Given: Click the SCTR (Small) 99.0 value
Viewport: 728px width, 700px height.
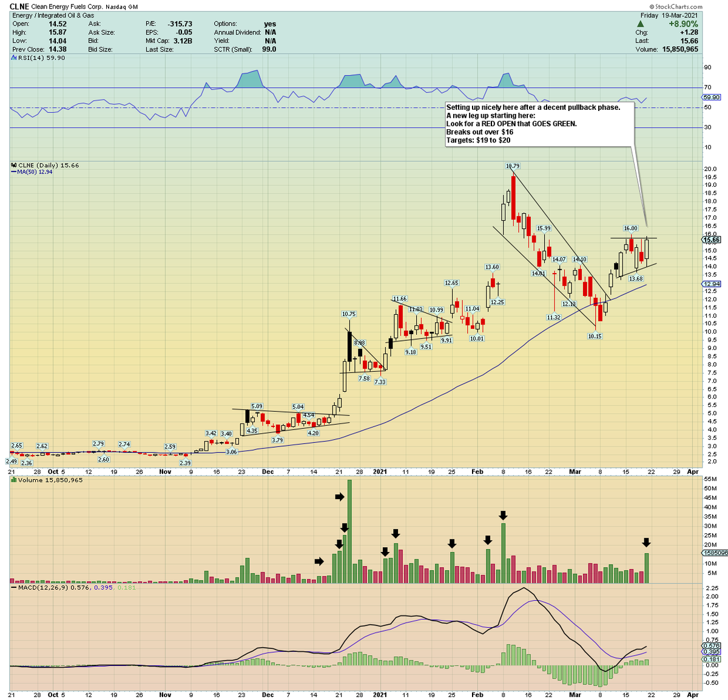Looking at the screenshot, I should pos(269,49).
